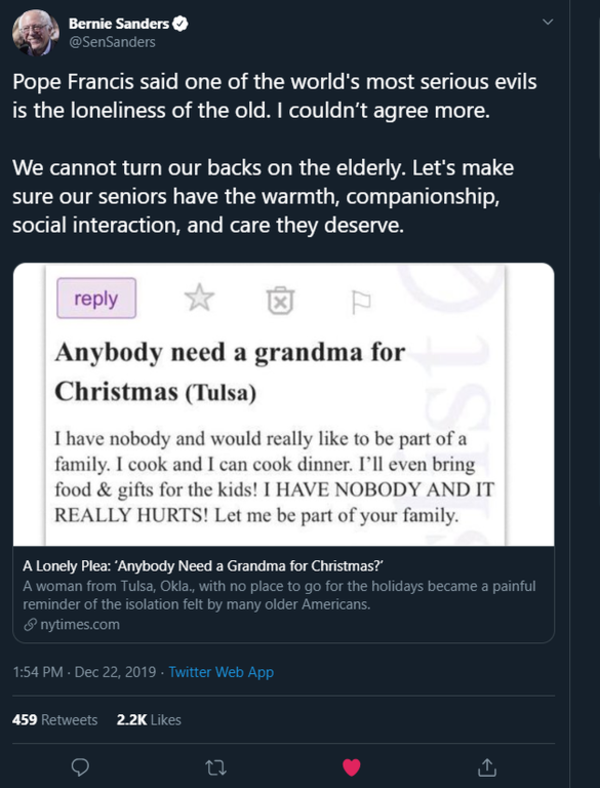Open the @SenSanders handle link
Image resolution: width=600 pixels, height=788 pixels.
(x=111, y=42)
